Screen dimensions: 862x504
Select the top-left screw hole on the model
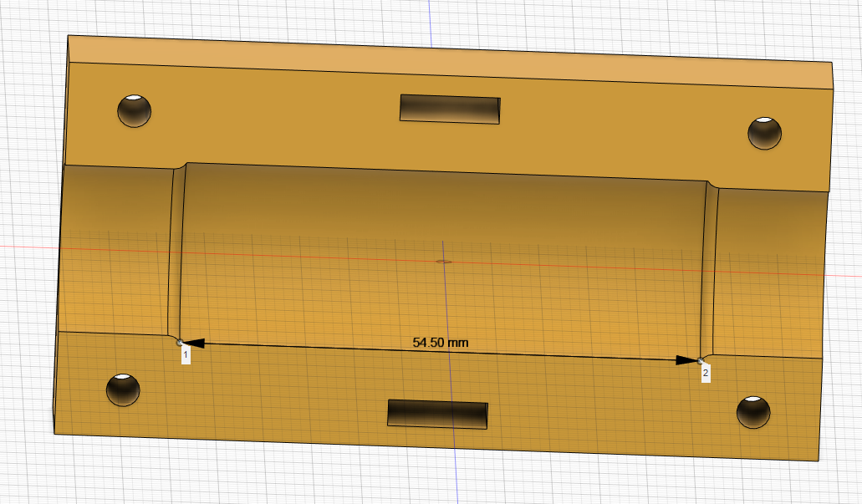pyautogui.click(x=134, y=111)
